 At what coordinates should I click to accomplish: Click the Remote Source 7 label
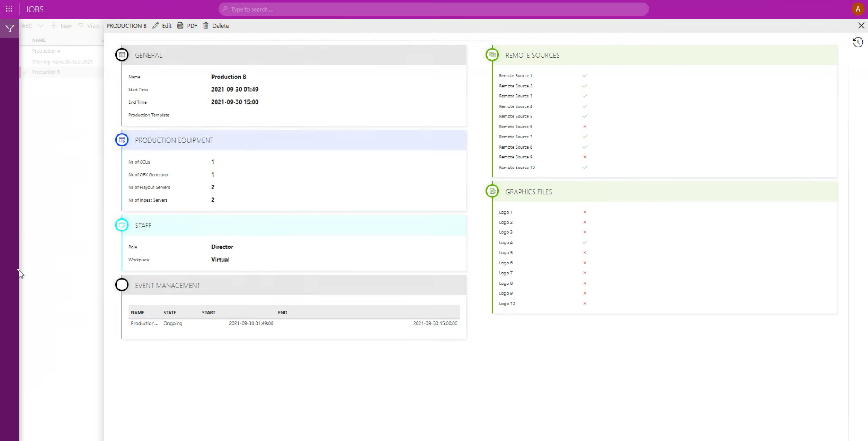[x=516, y=137]
